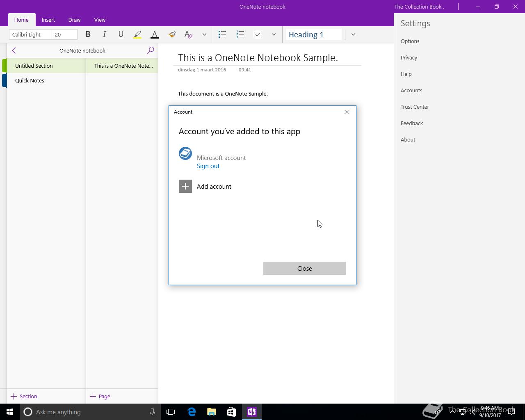Open the View tab
Image resolution: width=525 pixels, height=420 pixels.
pos(100,20)
